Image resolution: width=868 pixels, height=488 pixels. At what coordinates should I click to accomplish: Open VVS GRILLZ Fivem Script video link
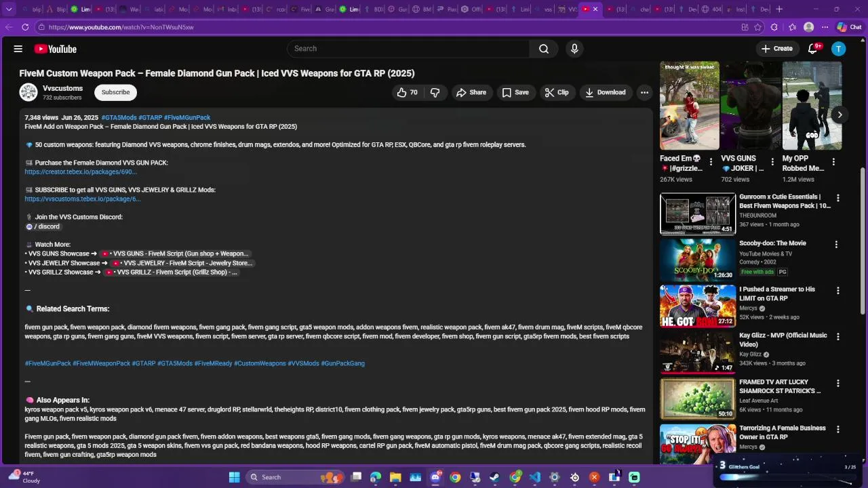coord(171,272)
